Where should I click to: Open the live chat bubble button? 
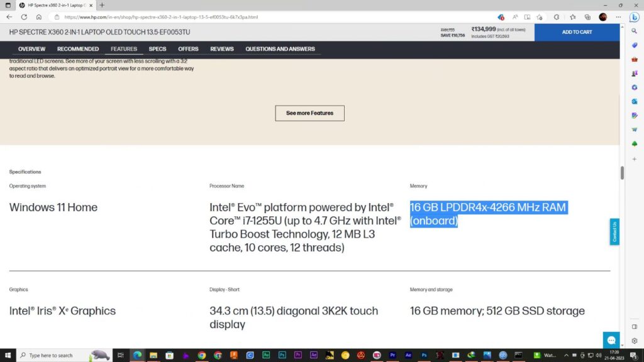[611, 340]
